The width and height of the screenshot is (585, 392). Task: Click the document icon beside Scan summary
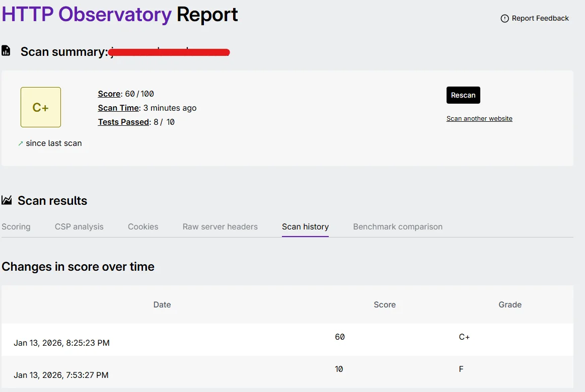tap(7, 51)
